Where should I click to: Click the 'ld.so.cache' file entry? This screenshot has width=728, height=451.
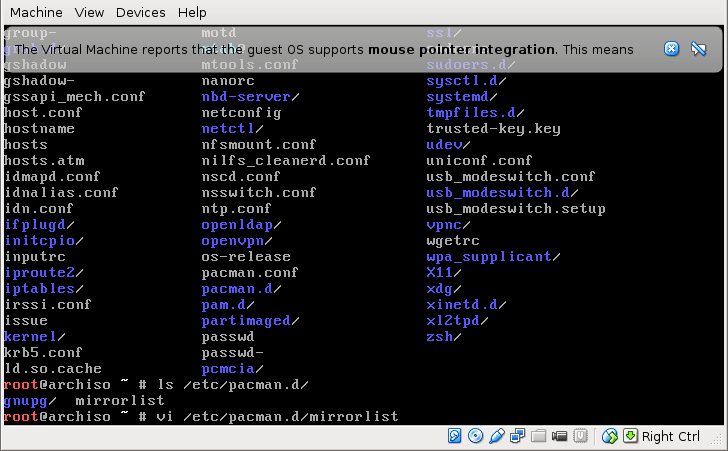click(52, 369)
